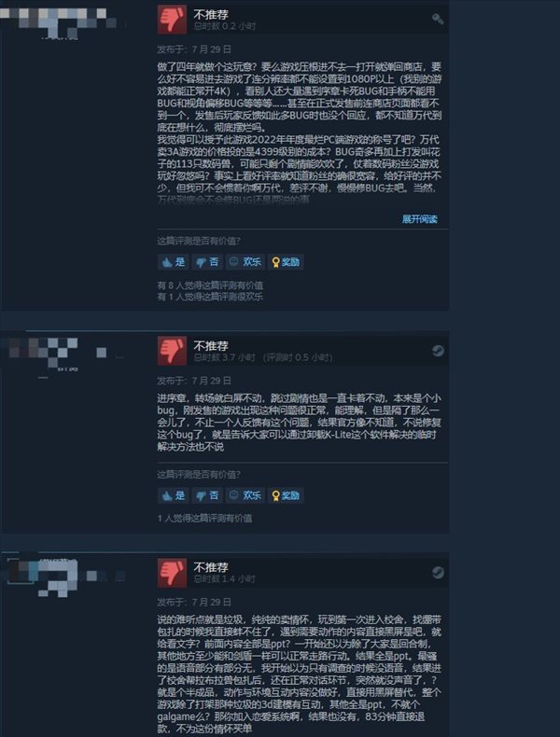Viewport: 560px width, 737px height.
Task: Click the red thumbs-down icon on the third review
Action: pos(172,573)
